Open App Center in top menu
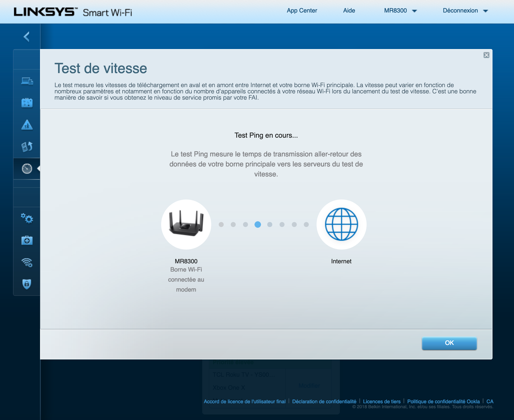The height and width of the screenshot is (420, 514). (302, 11)
